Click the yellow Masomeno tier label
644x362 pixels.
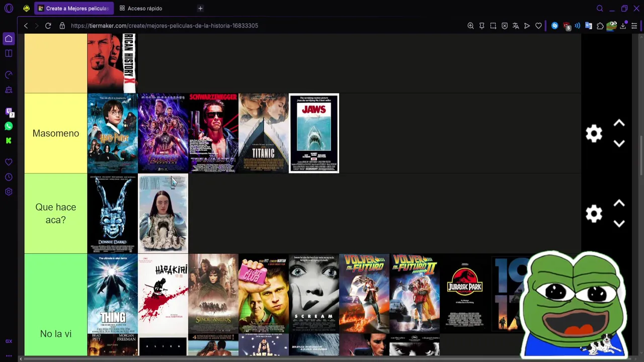click(x=56, y=133)
